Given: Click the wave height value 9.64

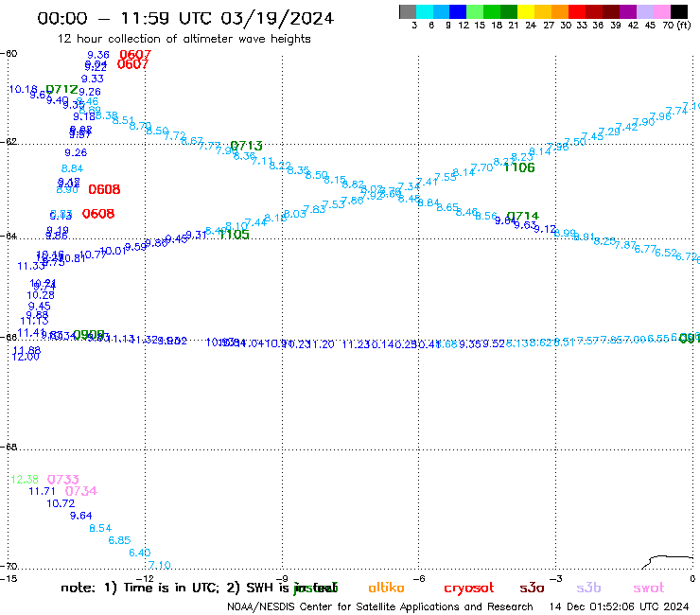Looking at the screenshot, I should pyautogui.click(x=80, y=516).
